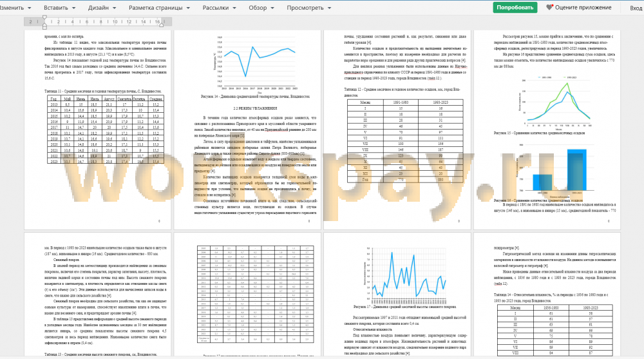This screenshot has height=359, width=644.
Task: Click the right indent marker on the ruler
Action: pyautogui.click(x=162, y=24)
